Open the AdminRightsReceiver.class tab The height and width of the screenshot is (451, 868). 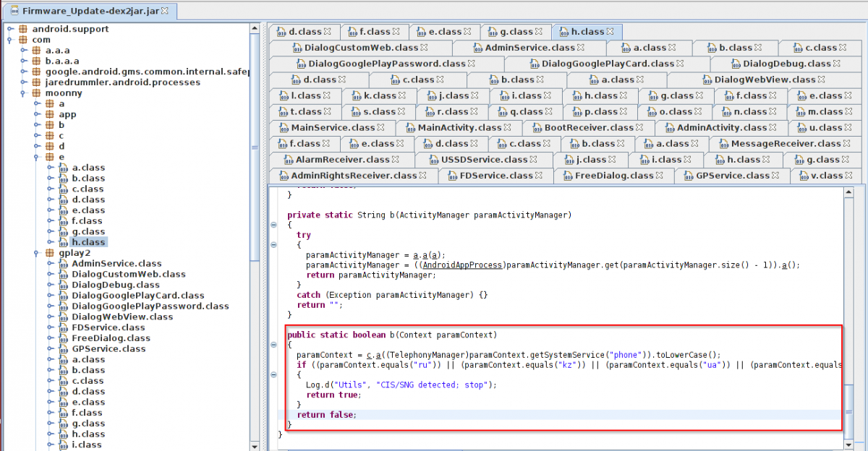pos(353,175)
